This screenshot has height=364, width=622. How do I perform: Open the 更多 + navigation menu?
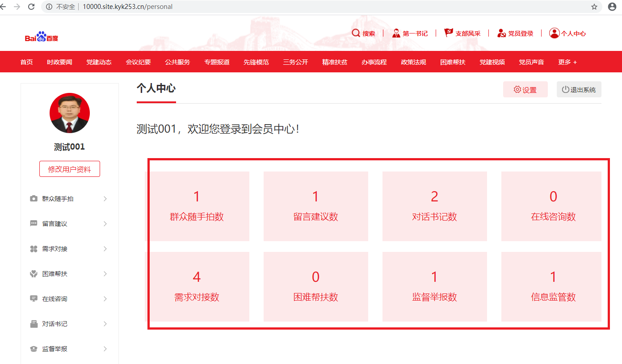[567, 62]
